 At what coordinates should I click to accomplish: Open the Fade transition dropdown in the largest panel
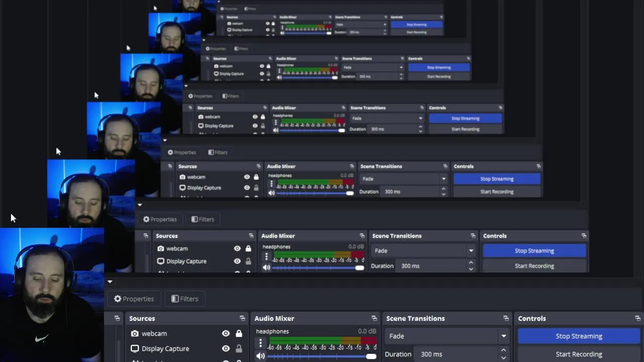[448, 336]
